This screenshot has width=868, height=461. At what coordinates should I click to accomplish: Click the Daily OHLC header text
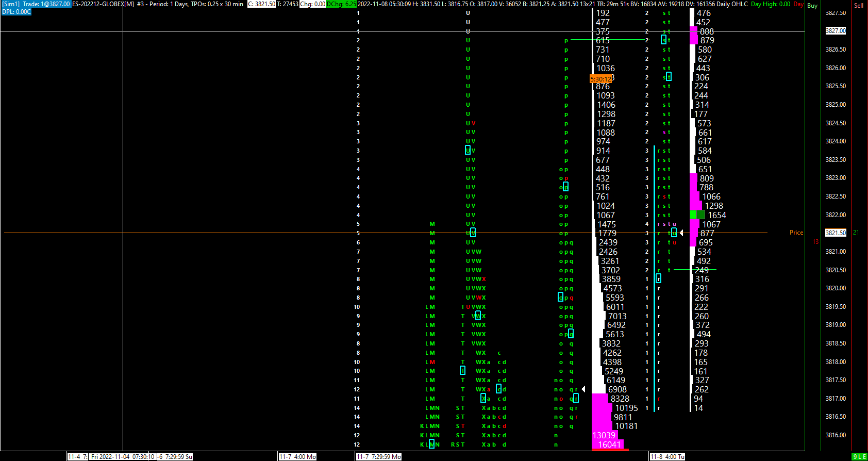732,4
